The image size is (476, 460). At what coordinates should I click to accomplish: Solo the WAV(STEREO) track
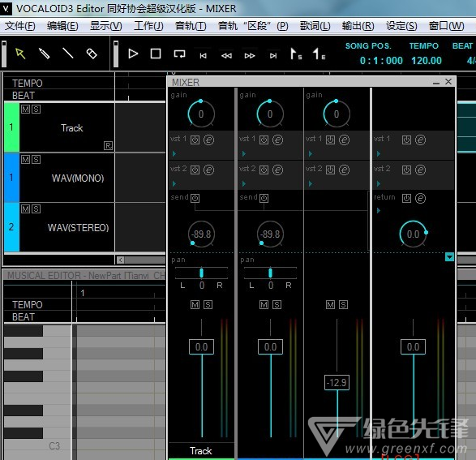(x=36, y=209)
